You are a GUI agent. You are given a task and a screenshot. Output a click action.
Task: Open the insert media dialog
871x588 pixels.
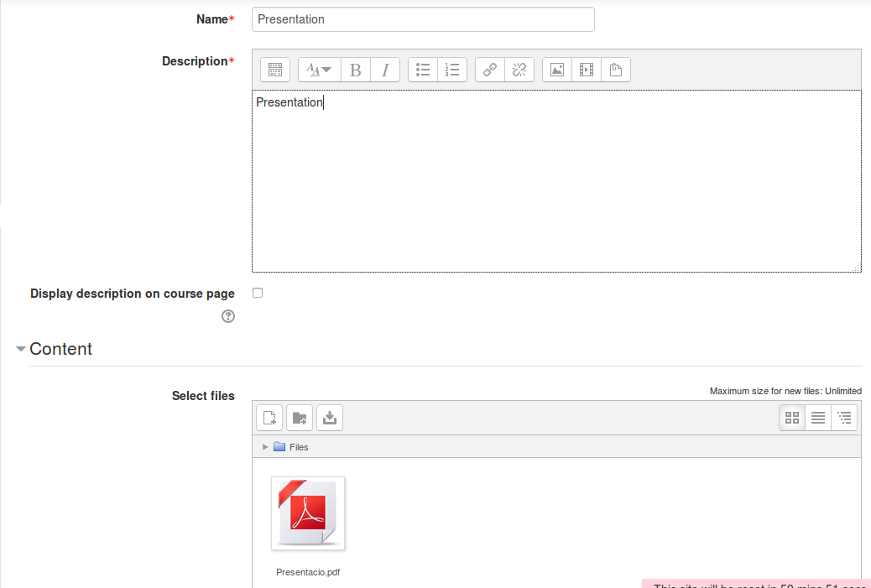tap(587, 70)
